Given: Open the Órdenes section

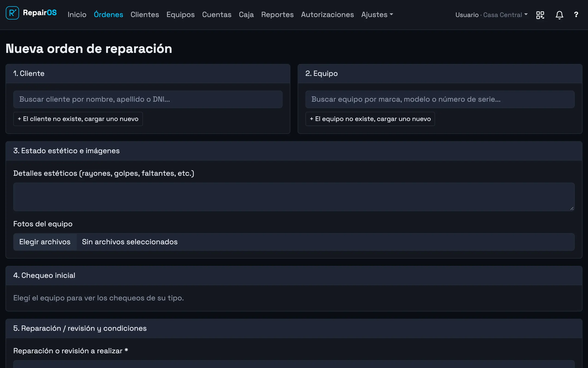Looking at the screenshot, I should [x=108, y=14].
